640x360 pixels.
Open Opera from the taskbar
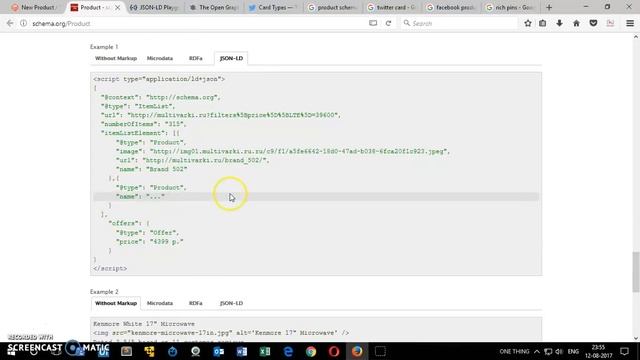(334, 351)
